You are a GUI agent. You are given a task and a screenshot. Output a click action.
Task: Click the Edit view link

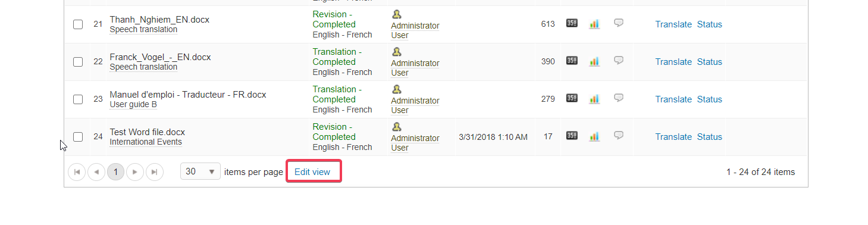tap(312, 171)
